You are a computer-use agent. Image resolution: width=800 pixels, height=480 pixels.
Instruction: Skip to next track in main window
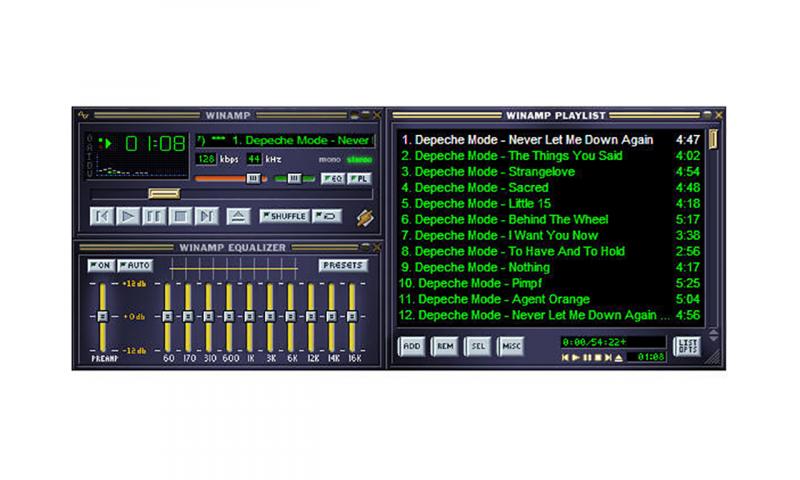(x=206, y=216)
